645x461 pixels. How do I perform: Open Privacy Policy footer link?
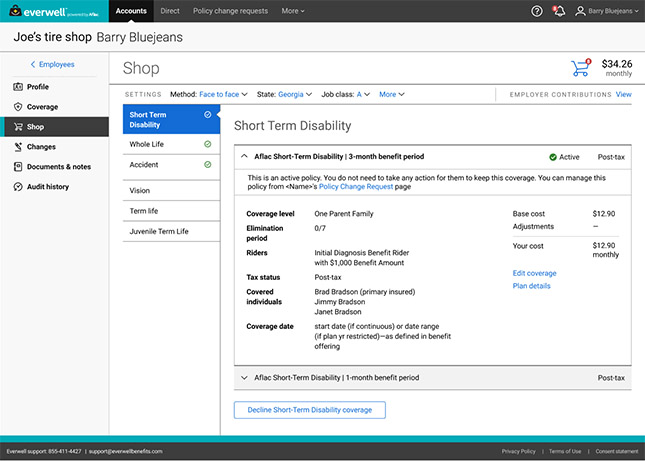[518, 452]
